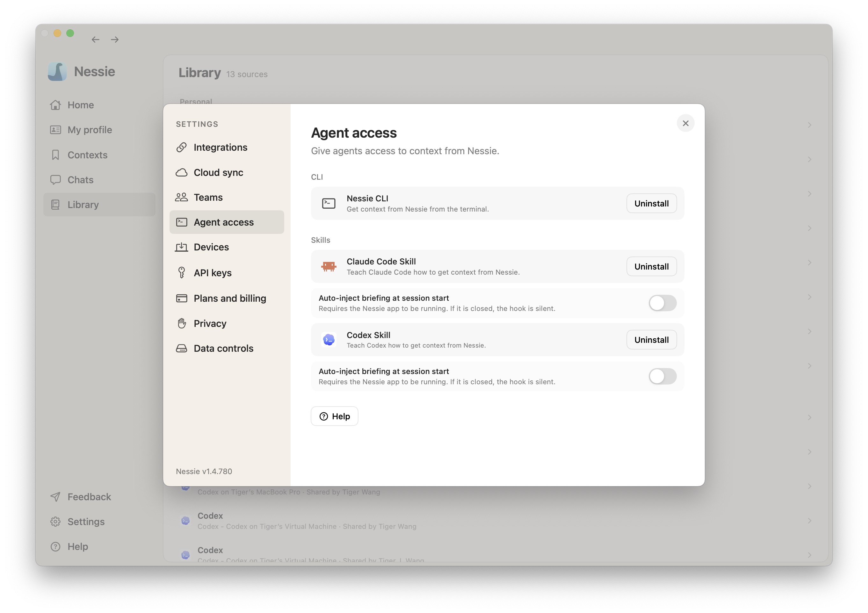
Task: Click the Devices laptop icon
Action: 181,247
